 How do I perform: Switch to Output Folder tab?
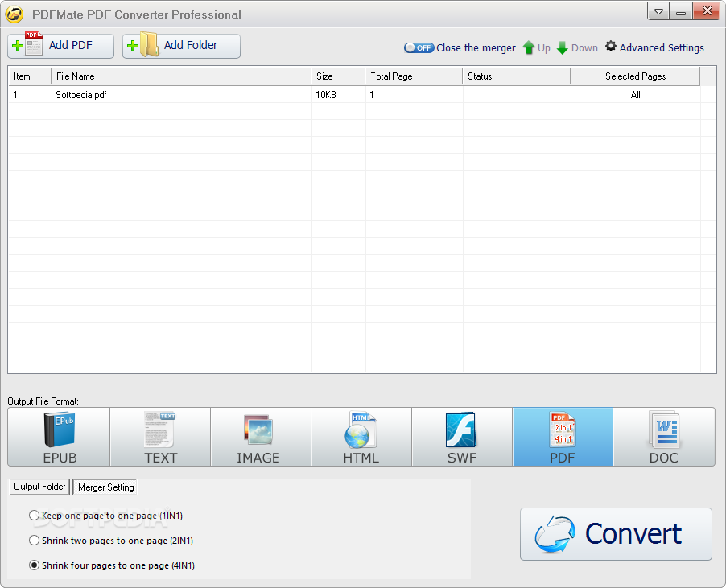(39, 487)
